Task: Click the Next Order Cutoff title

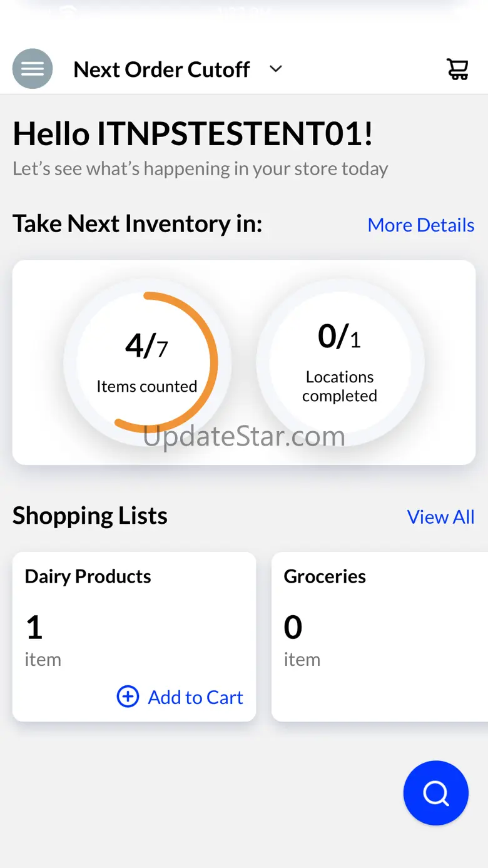Action: [161, 69]
